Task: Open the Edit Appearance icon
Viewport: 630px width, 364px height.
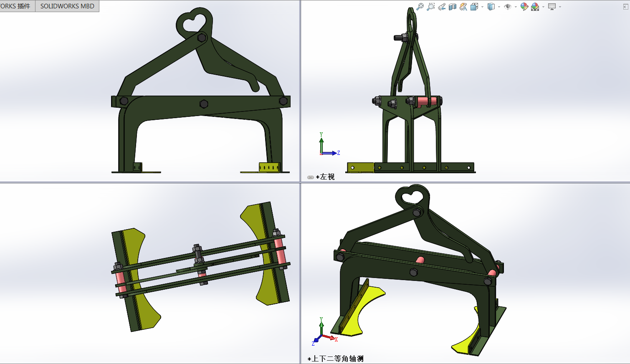Action: click(524, 7)
